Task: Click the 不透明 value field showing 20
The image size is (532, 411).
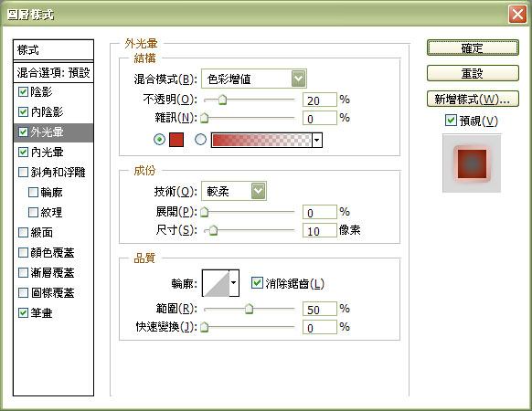Action: [320, 100]
